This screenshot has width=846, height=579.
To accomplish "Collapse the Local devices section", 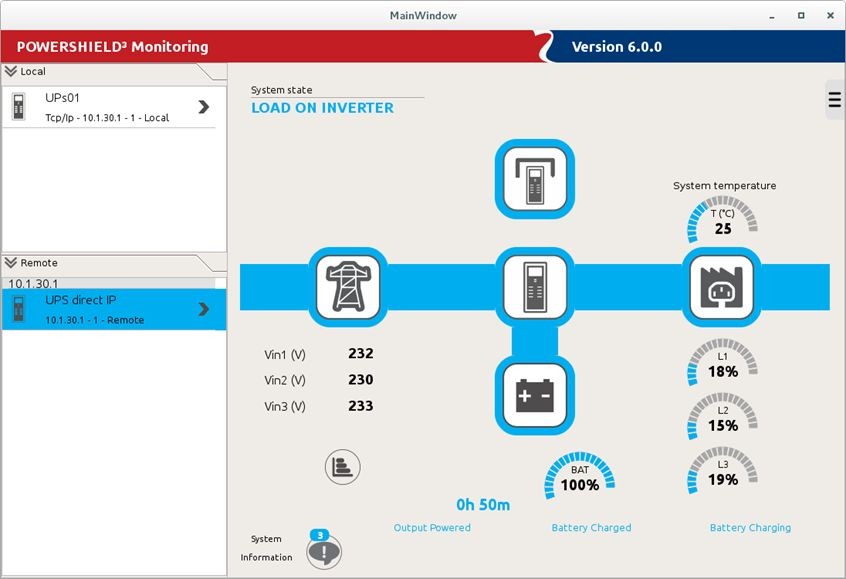I will pos(11,72).
